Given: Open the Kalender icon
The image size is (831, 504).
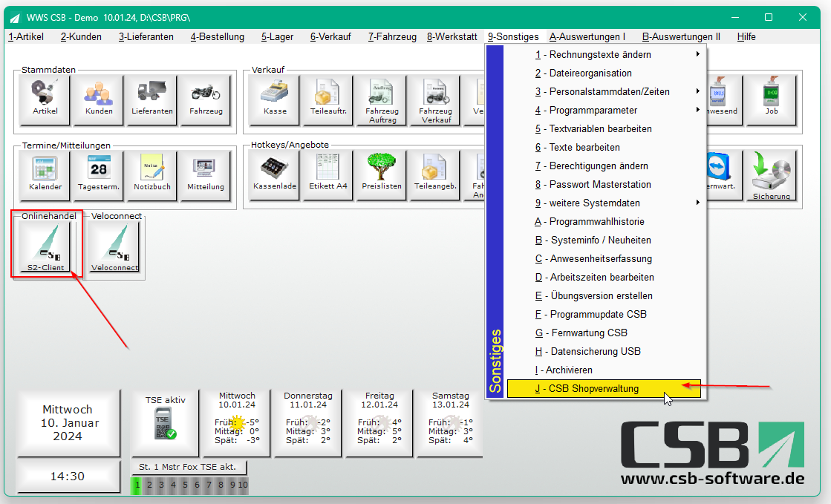Looking at the screenshot, I should [45, 175].
